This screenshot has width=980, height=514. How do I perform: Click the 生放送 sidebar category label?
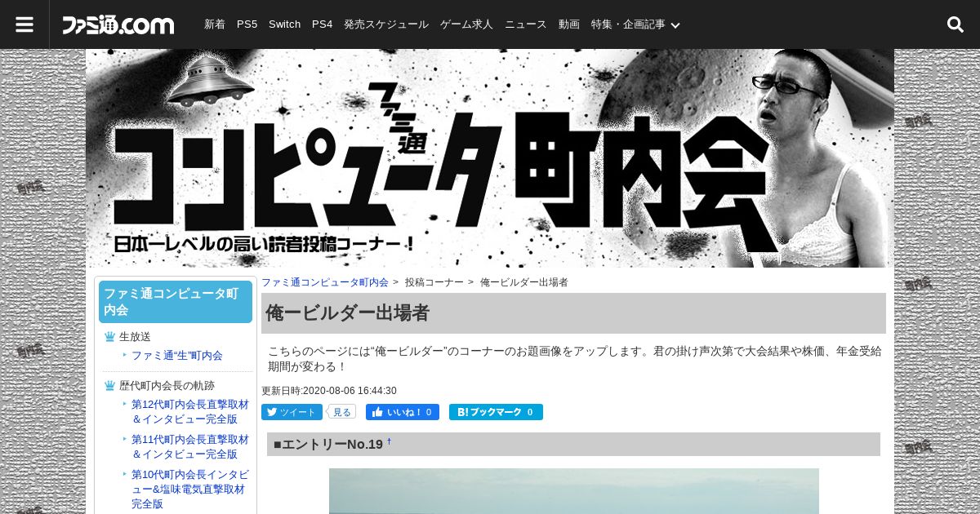(135, 336)
